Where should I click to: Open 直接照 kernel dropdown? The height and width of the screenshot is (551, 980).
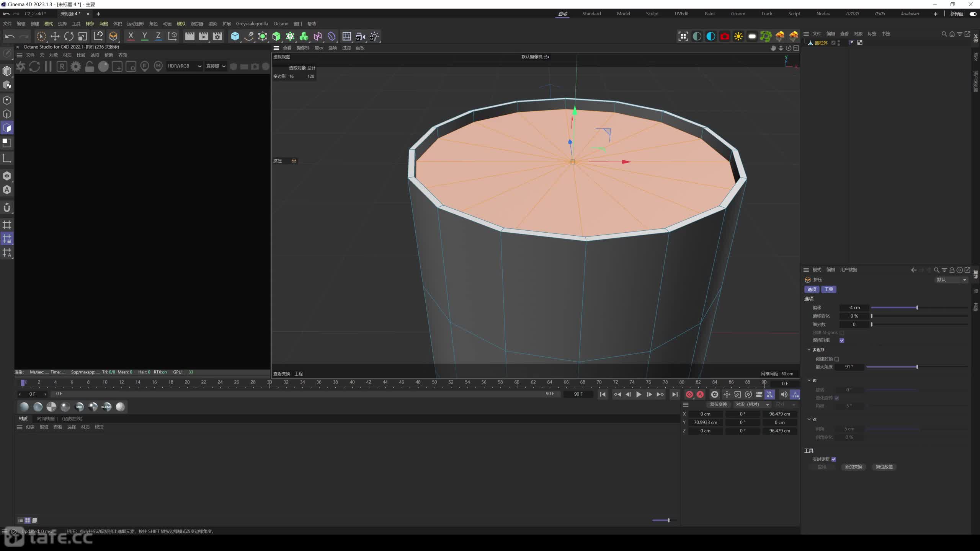pyautogui.click(x=216, y=66)
